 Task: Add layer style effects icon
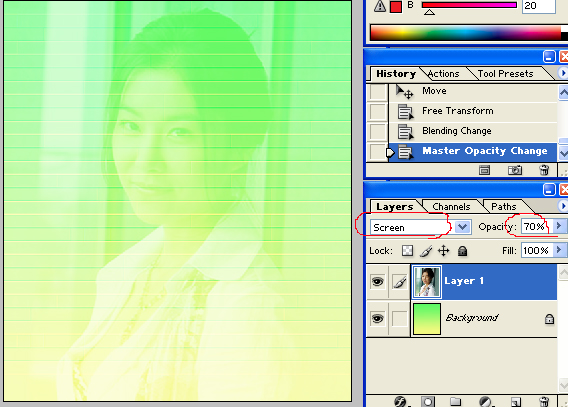click(400, 402)
